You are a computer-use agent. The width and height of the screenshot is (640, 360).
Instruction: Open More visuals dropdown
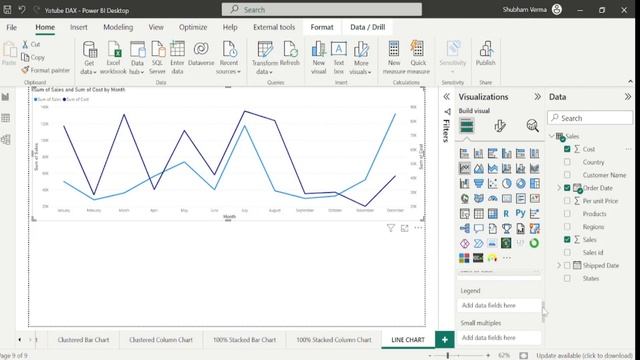[361, 58]
